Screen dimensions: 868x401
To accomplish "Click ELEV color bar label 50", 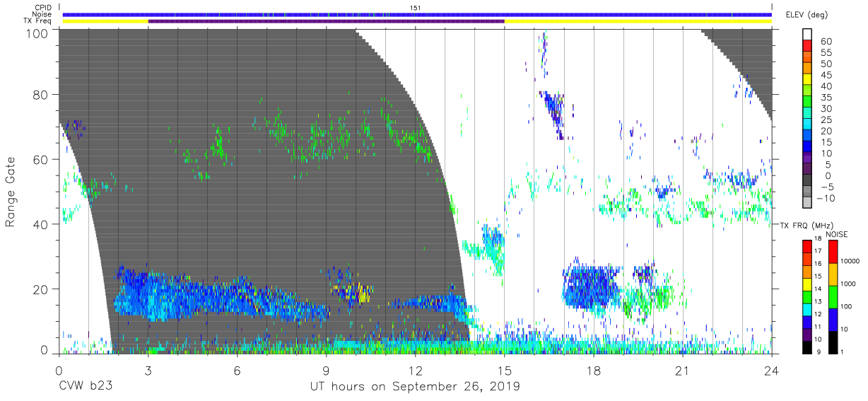I will [x=826, y=64].
